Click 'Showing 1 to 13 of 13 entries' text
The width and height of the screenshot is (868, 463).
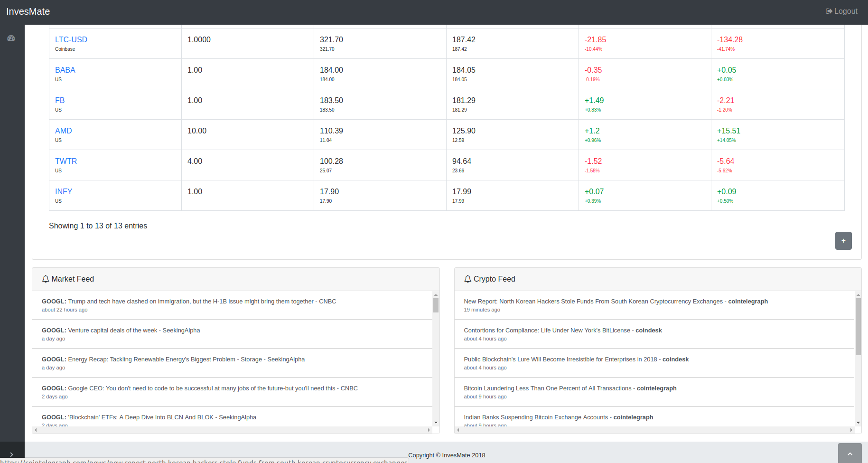[x=98, y=226]
